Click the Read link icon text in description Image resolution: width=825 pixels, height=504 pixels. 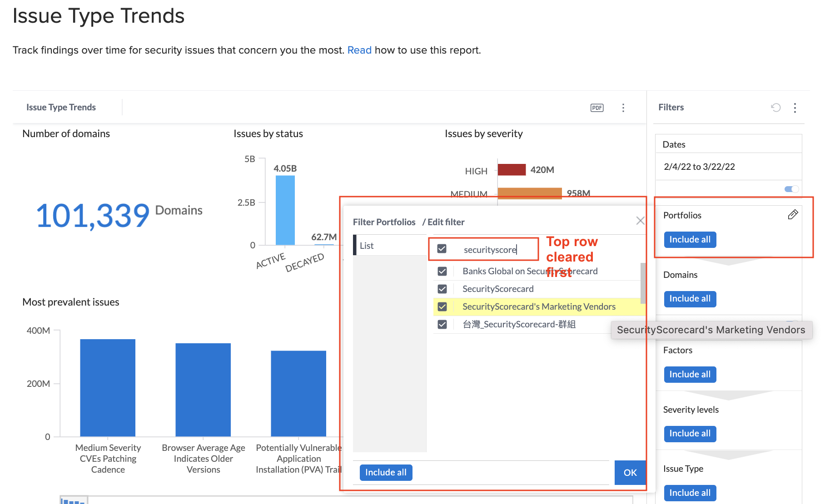click(359, 50)
